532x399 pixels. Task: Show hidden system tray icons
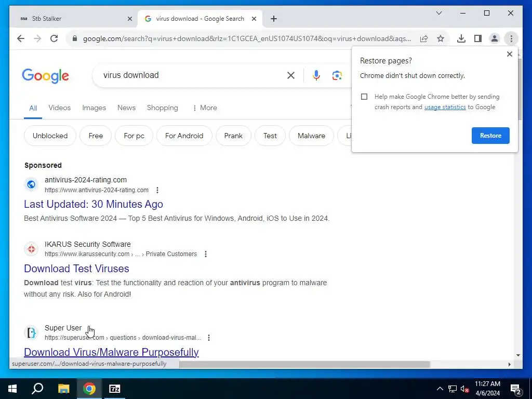pyautogui.click(x=440, y=389)
